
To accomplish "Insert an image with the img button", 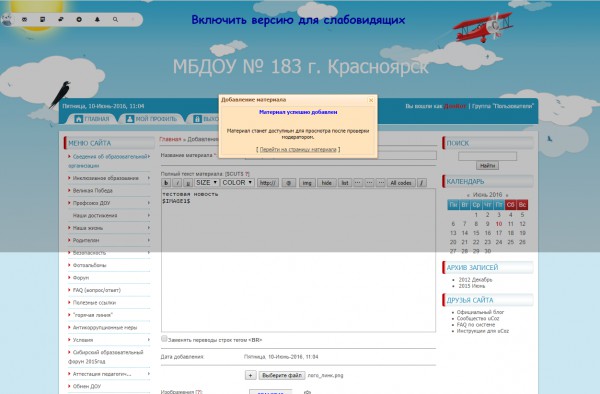I will pos(307,183).
